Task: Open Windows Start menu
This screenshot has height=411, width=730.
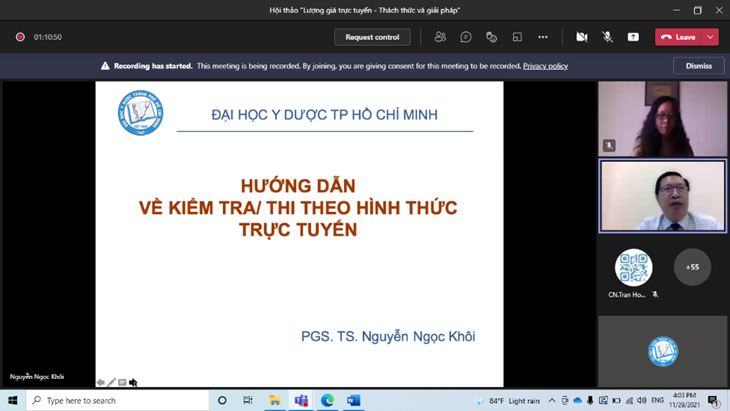Action: pos(13,400)
